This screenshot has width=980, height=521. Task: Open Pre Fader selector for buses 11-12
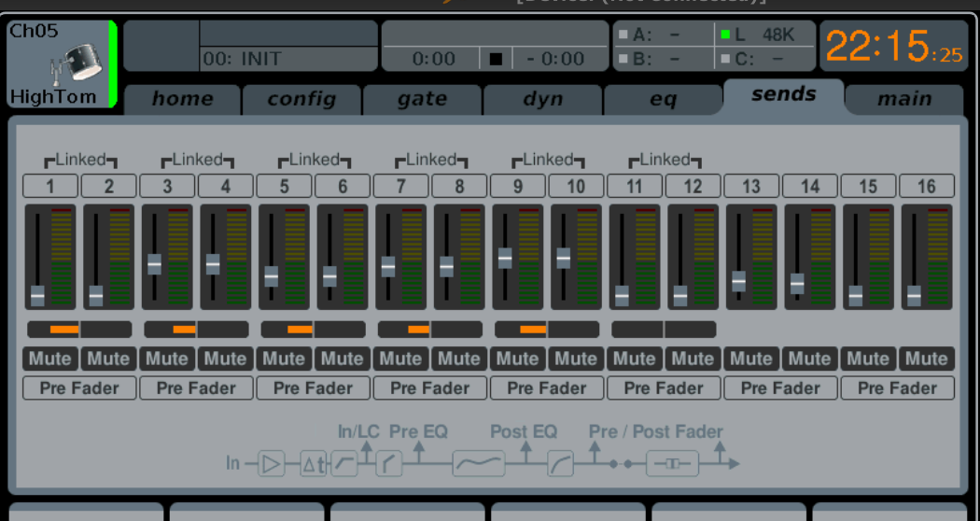pos(664,388)
